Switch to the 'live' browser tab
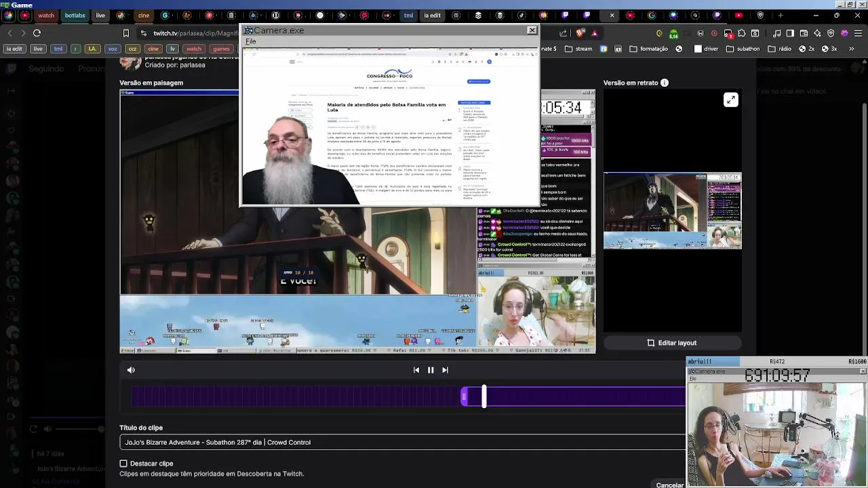The height and width of the screenshot is (488, 868). point(100,15)
